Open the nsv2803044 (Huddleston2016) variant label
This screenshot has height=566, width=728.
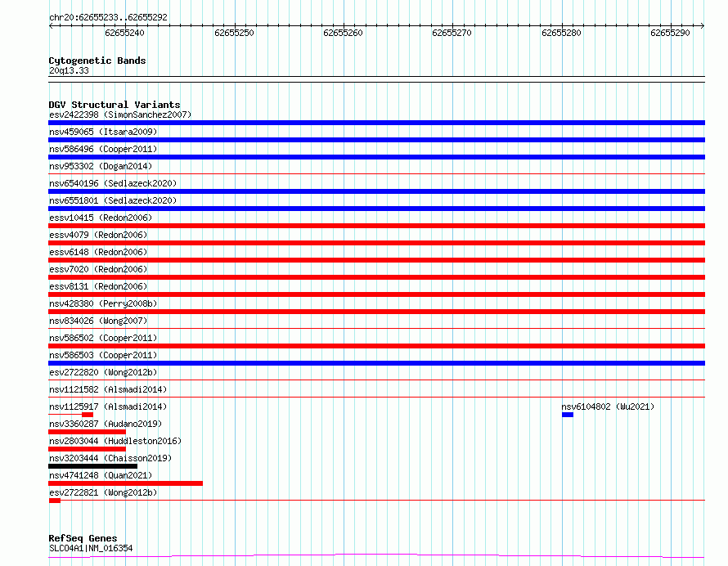click(x=114, y=441)
